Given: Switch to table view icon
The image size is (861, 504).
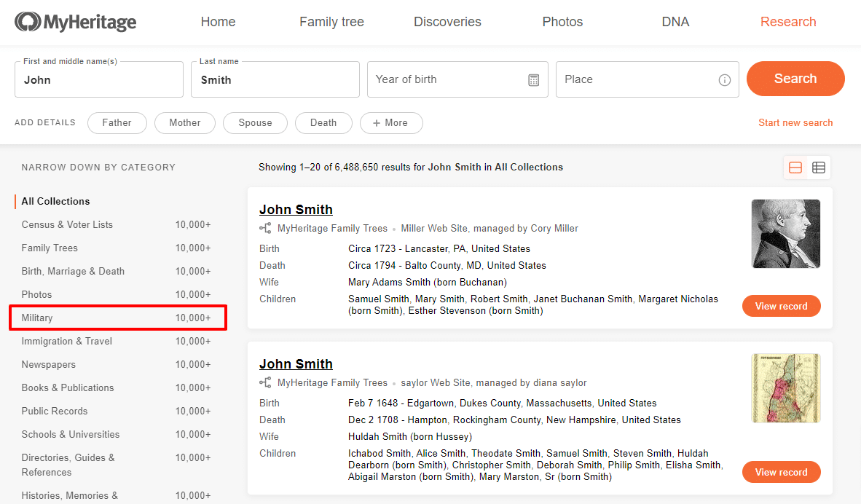Looking at the screenshot, I should [818, 168].
